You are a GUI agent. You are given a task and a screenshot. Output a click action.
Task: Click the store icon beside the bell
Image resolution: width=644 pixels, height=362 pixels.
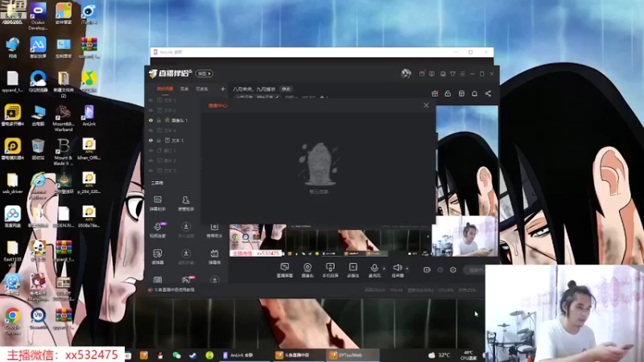click(461, 93)
